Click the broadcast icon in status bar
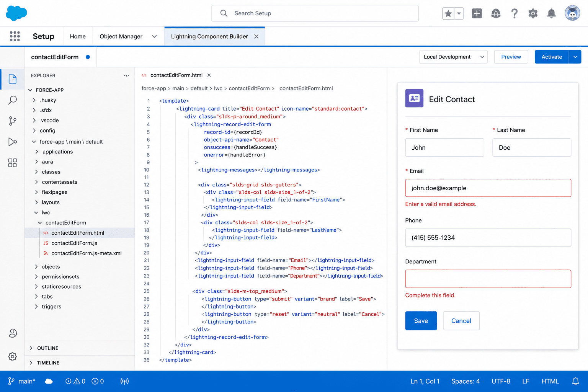588x392 pixels. (124, 381)
